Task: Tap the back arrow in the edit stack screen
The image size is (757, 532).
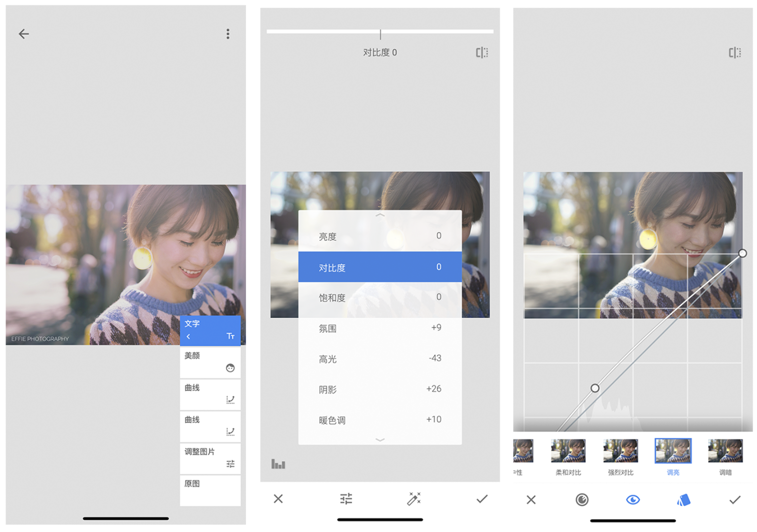Action: 24,34
